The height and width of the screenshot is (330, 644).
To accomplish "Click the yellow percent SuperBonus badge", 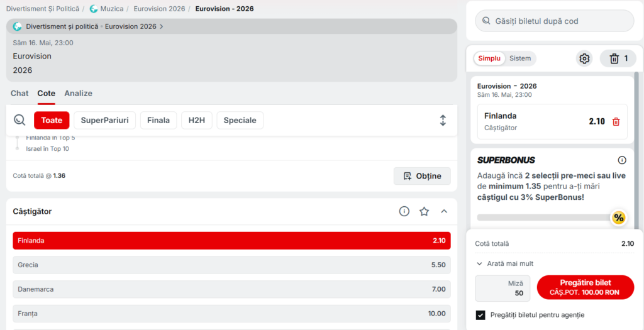I will [x=619, y=218].
